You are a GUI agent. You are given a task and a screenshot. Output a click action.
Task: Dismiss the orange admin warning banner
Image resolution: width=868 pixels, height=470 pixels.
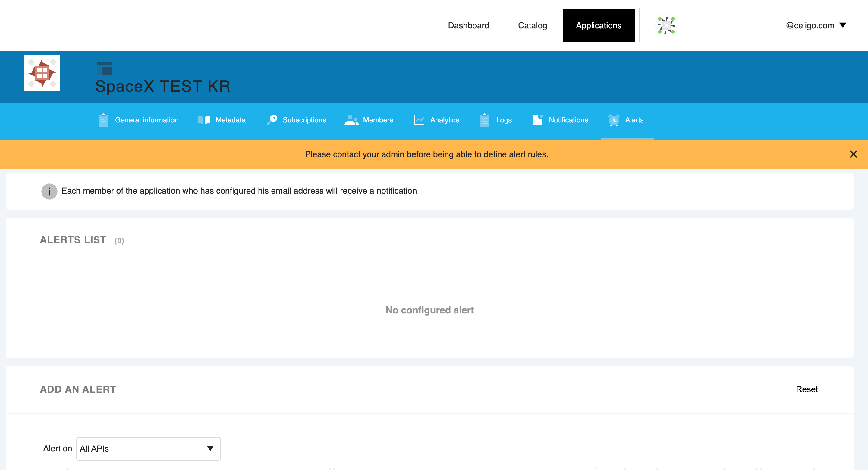click(854, 154)
